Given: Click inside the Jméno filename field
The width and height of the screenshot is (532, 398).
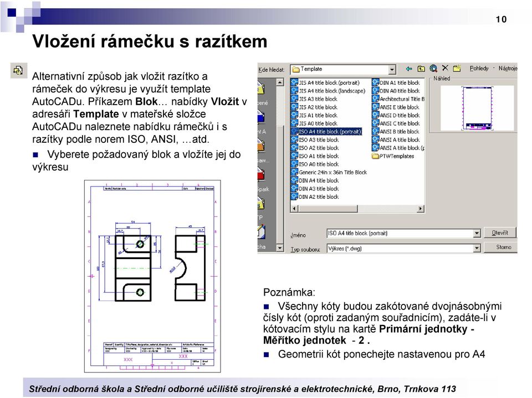Looking at the screenshot, I should pyautogui.click(x=400, y=233).
